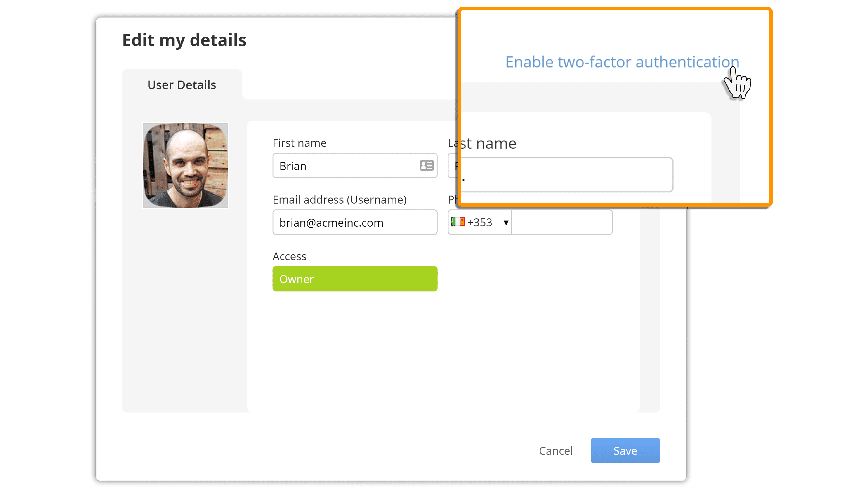Click the "Email address (Username)" label
The image size is (868, 488).
pos(340,200)
